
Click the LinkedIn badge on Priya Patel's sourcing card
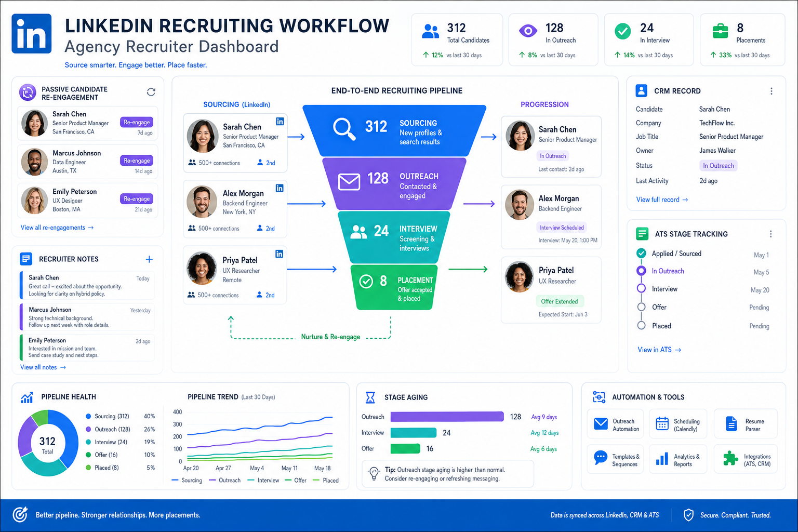point(280,254)
